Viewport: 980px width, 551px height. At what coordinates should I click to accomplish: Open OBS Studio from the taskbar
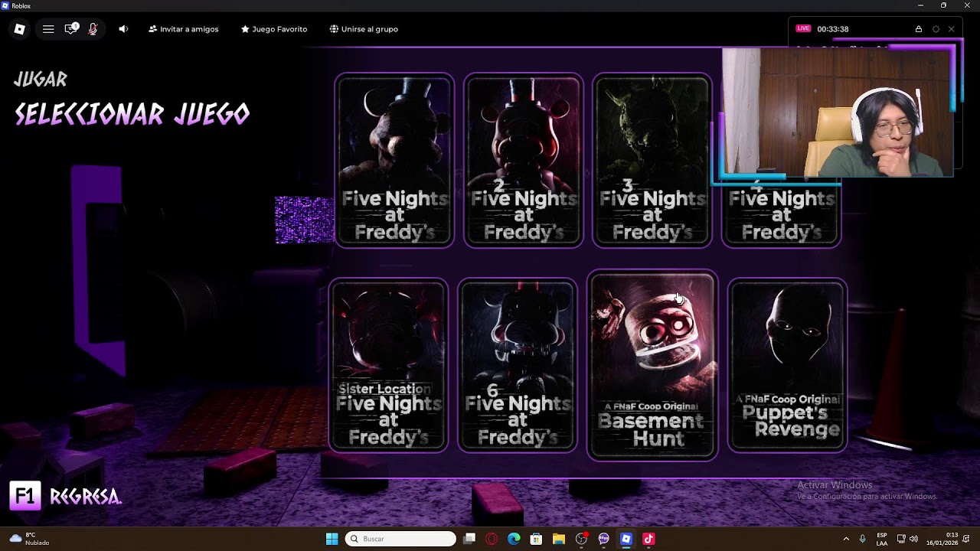pyautogui.click(x=581, y=539)
